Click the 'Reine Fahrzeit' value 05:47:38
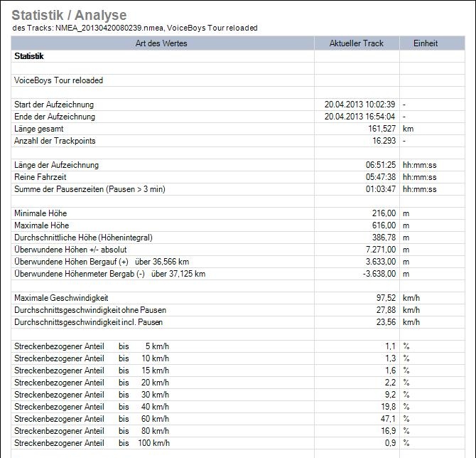Image resolution: width=476 pixels, height=458 pixels. point(381,177)
